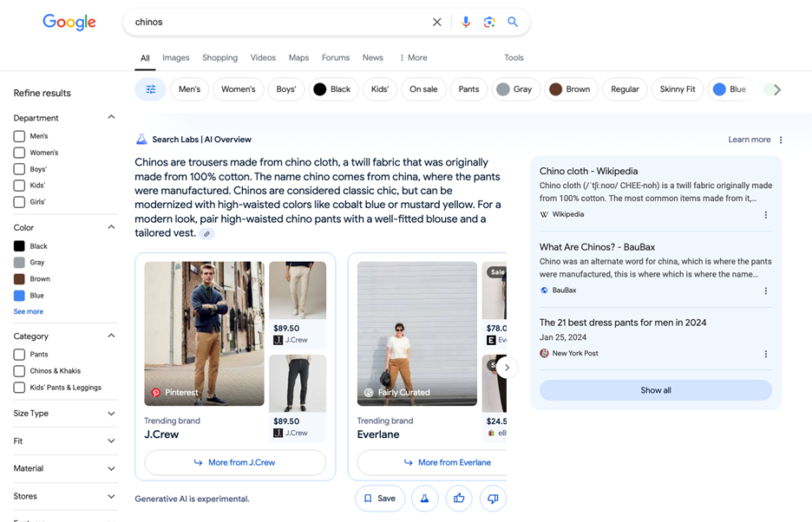
Task: Enable the Girls' department filter
Action: click(19, 202)
